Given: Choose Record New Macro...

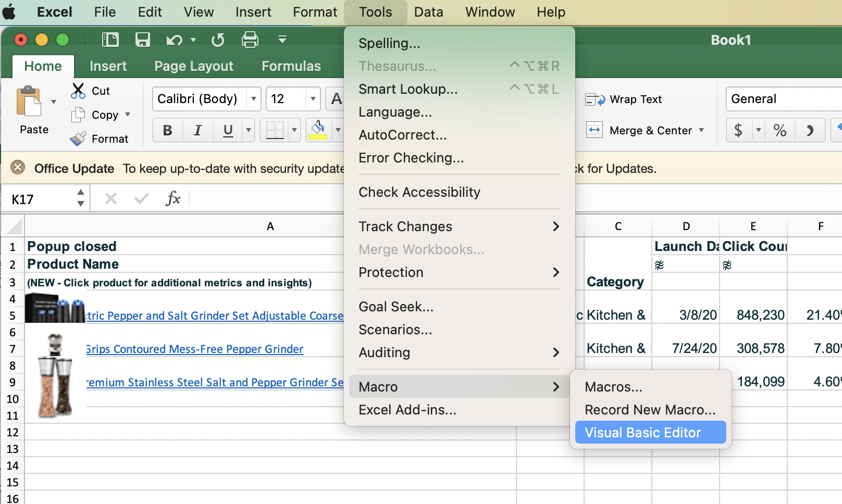Looking at the screenshot, I should click(650, 410).
